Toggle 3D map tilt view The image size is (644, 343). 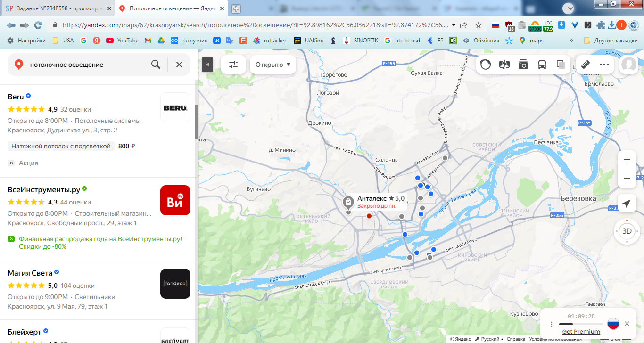point(627,230)
